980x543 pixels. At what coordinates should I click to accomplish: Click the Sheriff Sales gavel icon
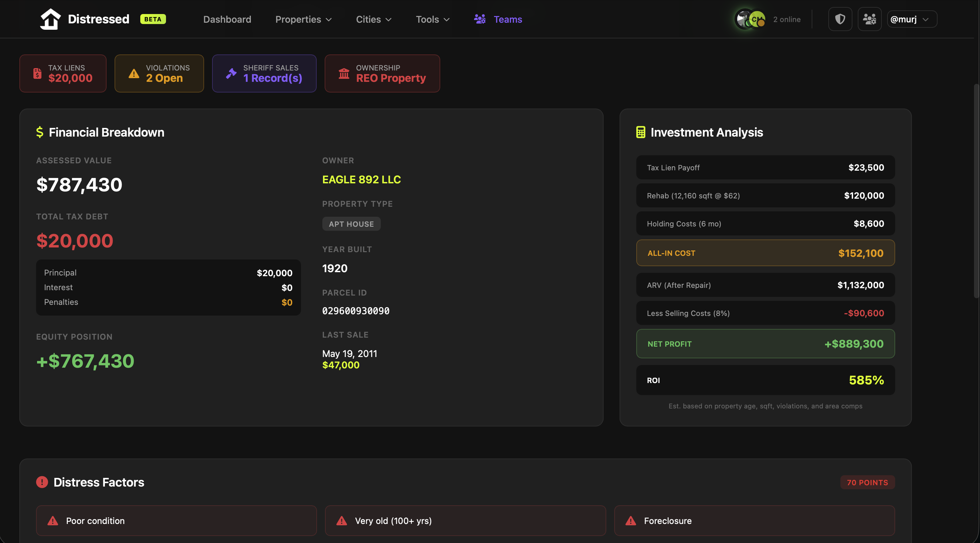(231, 73)
